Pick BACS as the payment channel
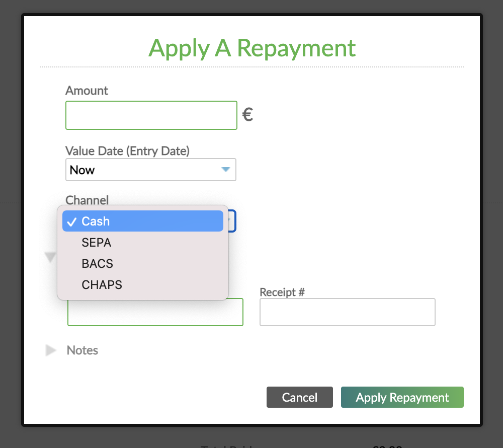The image size is (503, 448). pos(97,263)
